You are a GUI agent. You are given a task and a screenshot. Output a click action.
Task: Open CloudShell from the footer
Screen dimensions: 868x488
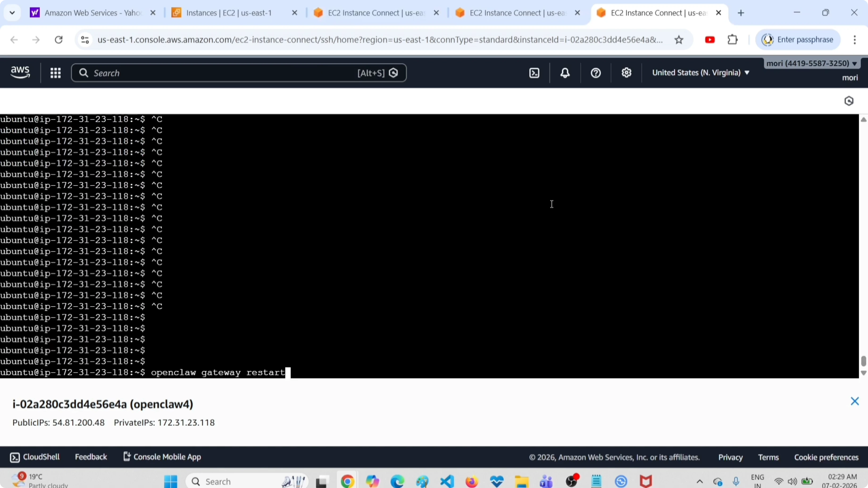35,457
